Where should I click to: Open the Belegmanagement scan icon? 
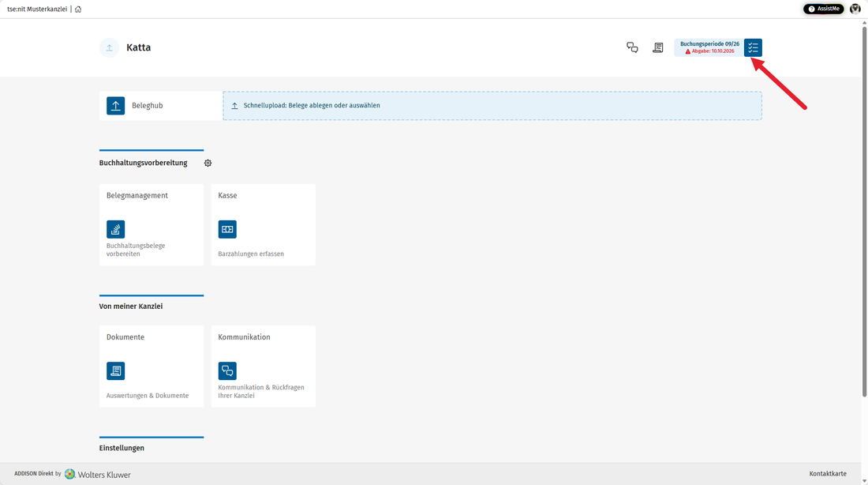pos(116,230)
